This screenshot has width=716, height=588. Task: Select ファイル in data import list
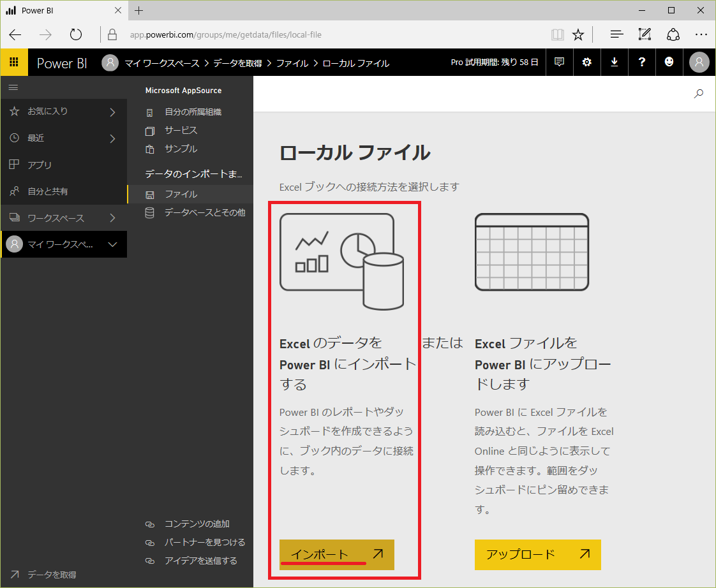point(190,194)
